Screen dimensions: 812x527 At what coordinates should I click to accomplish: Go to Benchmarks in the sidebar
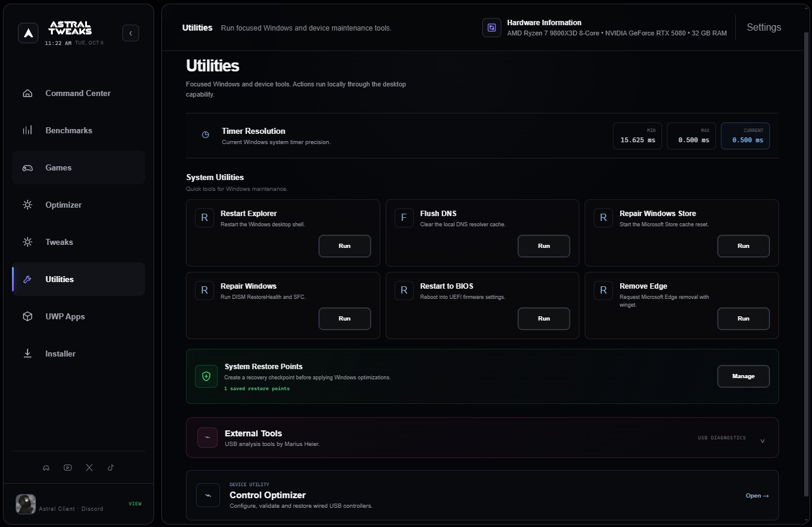(x=79, y=130)
